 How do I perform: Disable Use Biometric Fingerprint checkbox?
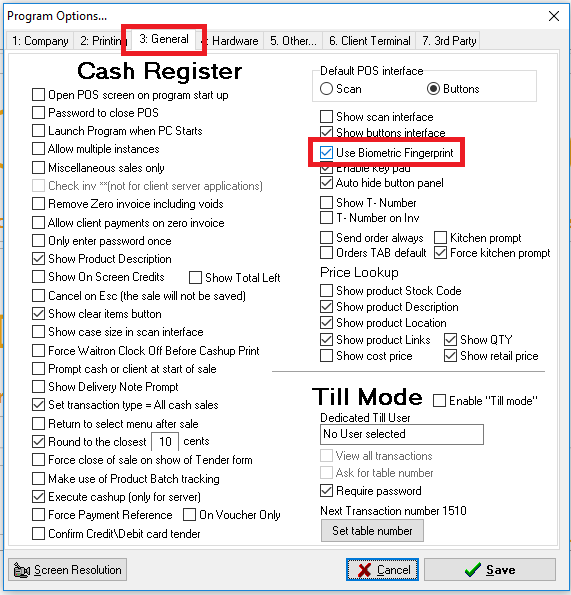tap(326, 153)
